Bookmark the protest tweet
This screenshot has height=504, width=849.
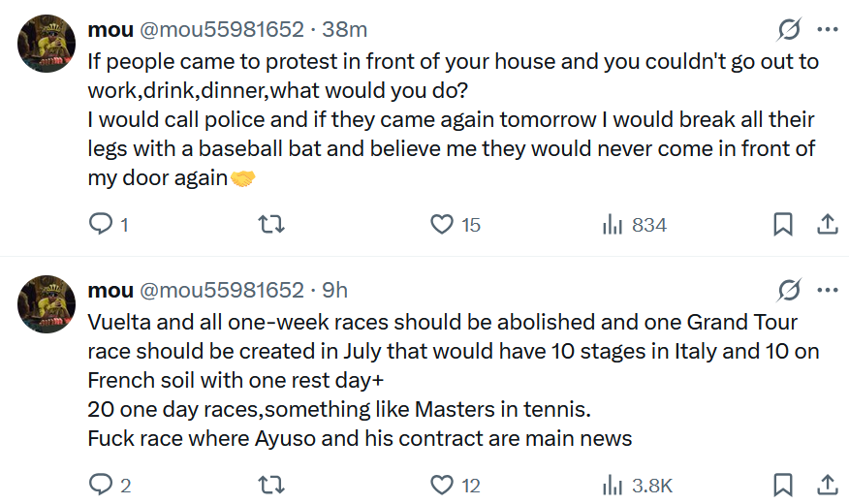[783, 225]
